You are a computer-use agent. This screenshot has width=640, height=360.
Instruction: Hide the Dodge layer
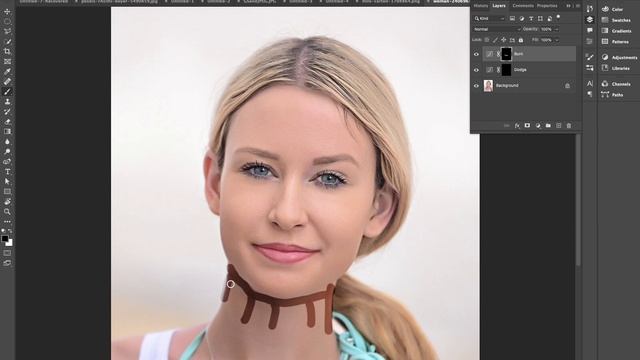pyautogui.click(x=476, y=70)
